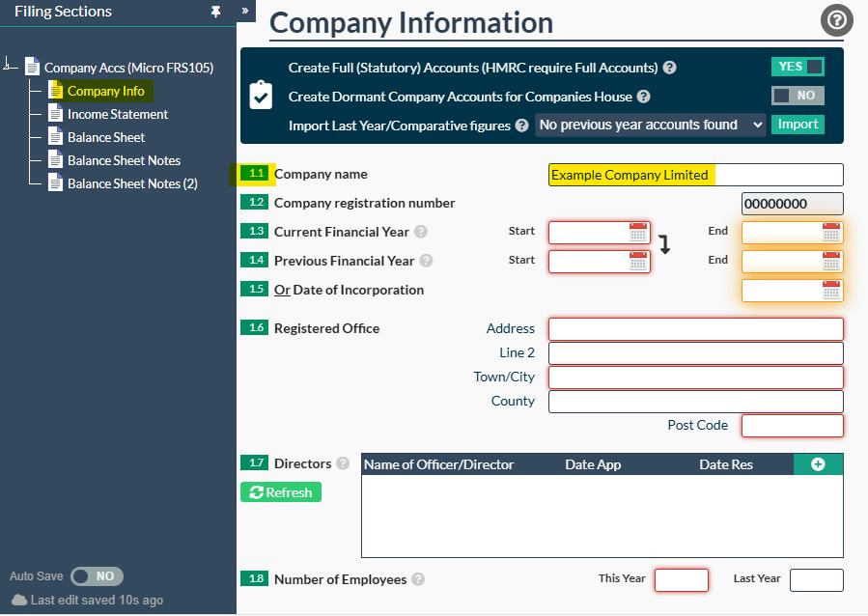
Task: Click the green Refresh button
Action: pyautogui.click(x=281, y=492)
